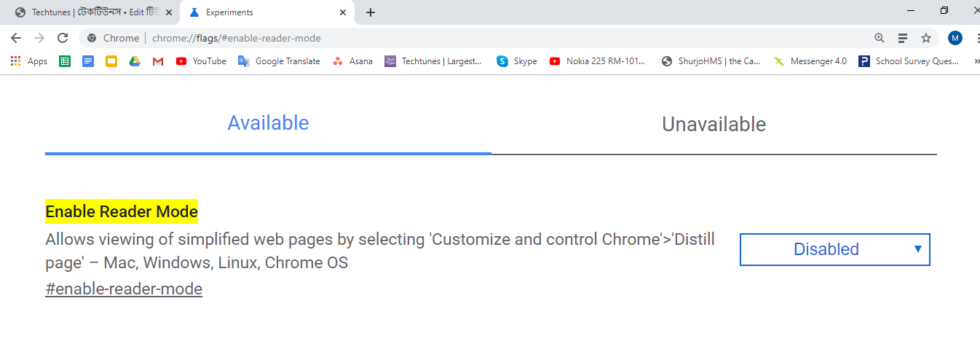Open the Google Docs bookmark icon

pos(88,61)
